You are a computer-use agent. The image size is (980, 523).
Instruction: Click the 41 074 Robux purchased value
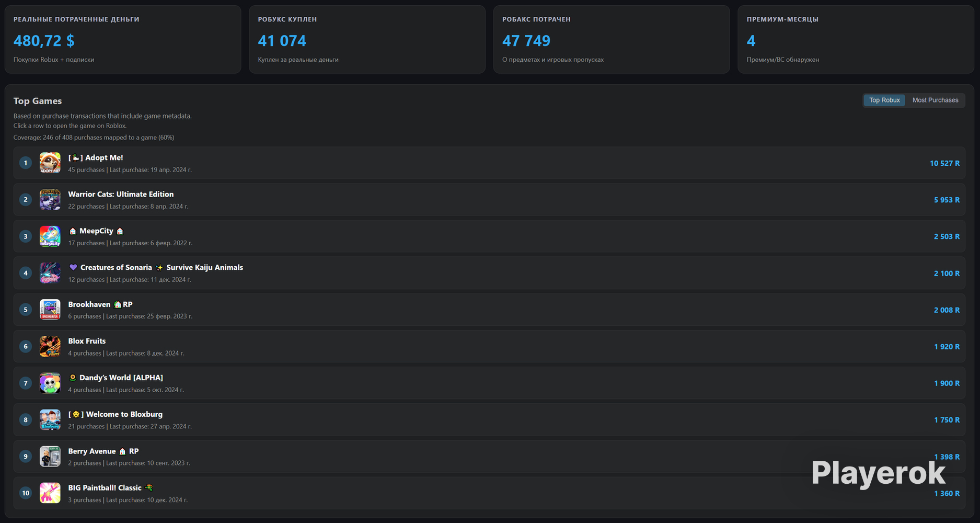pyautogui.click(x=282, y=40)
